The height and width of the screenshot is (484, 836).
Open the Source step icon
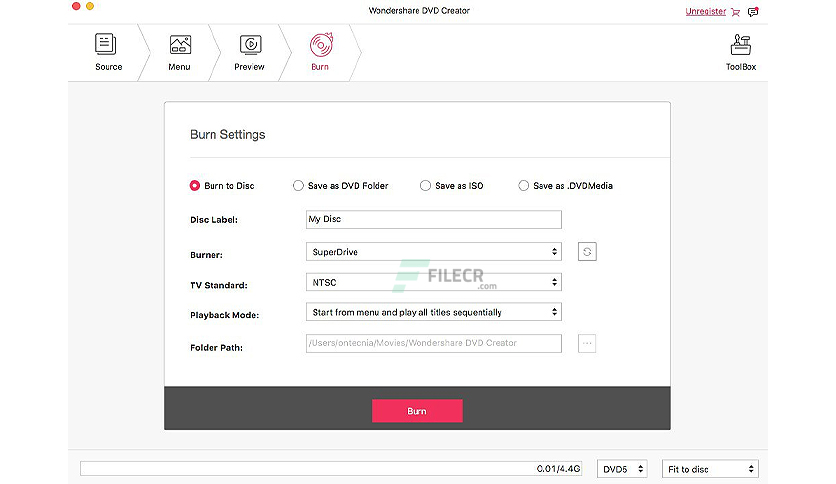[x=106, y=44]
